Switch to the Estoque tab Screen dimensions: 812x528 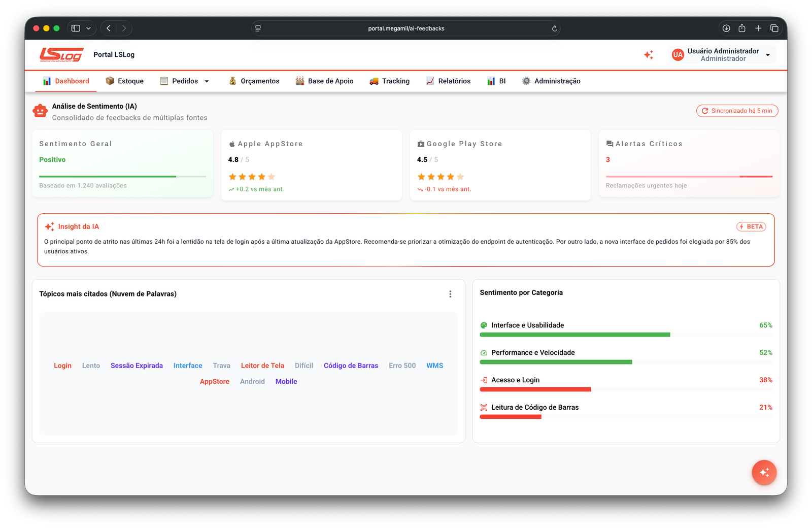pyautogui.click(x=124, y=81)
